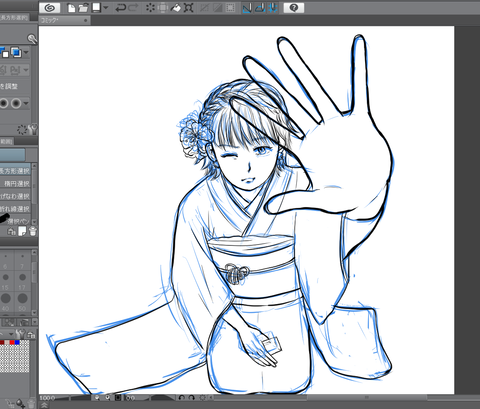Expand the anti-aliasing options dropdown arrow
Viewport: 480px width, 409px height.
pyautogui.click(x=26, y=103)
